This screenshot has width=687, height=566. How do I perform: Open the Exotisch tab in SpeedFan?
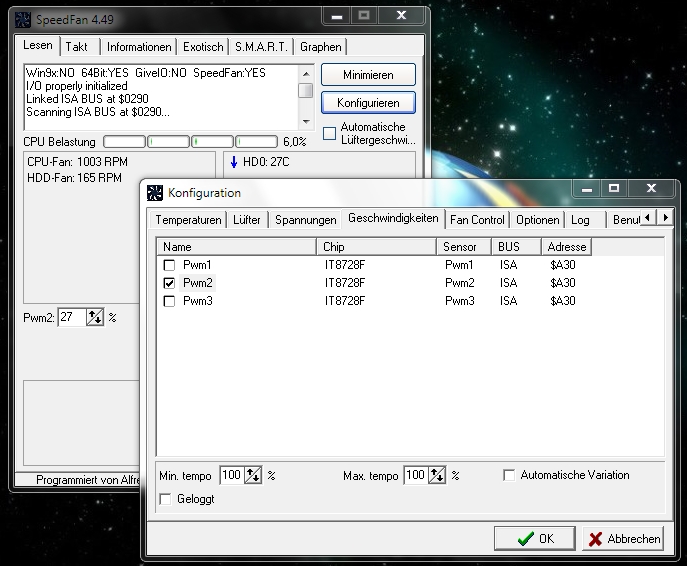[x=203, y=47]
